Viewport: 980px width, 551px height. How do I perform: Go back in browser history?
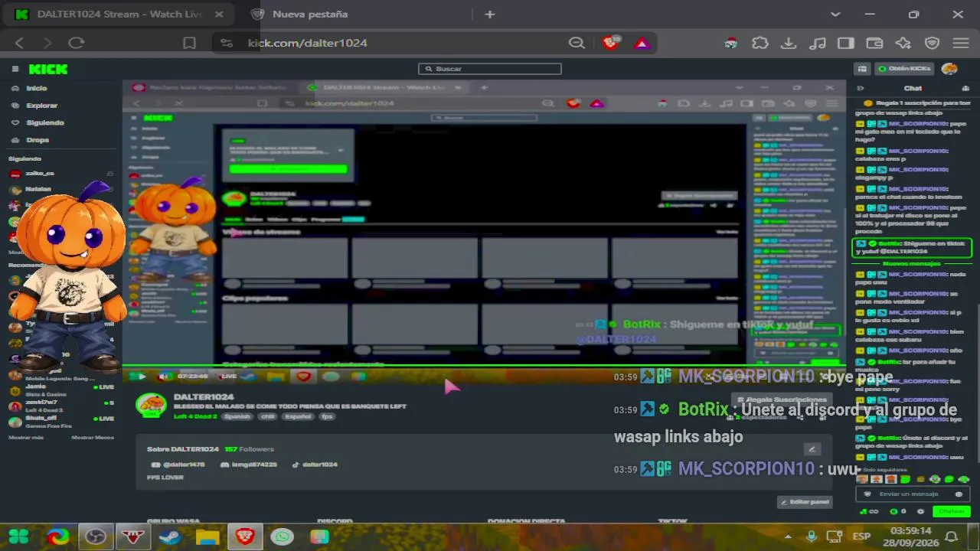point(20,43)
